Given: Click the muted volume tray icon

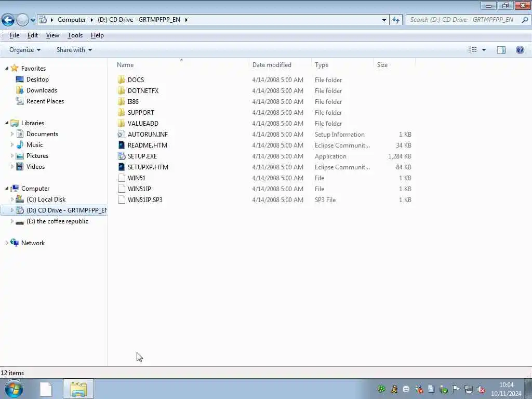Looking at the screenshot, I should tap(481, 390).
